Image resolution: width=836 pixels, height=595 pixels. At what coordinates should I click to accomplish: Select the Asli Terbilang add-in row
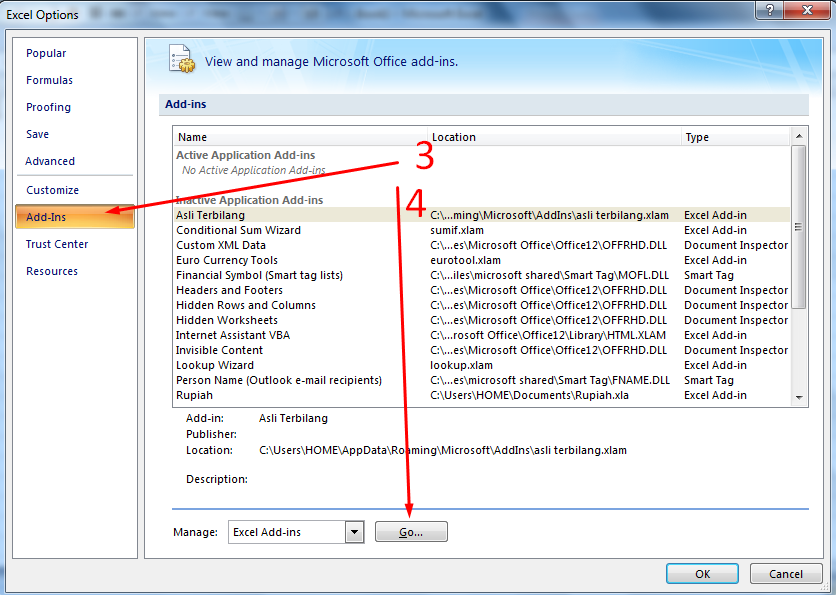(482, 215)
